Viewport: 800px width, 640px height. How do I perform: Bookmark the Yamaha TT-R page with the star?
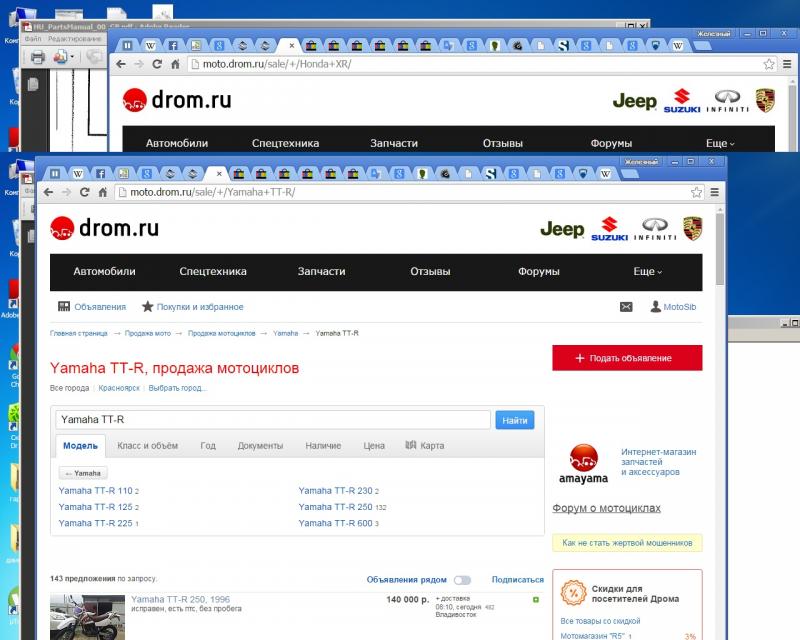(696, 192)
